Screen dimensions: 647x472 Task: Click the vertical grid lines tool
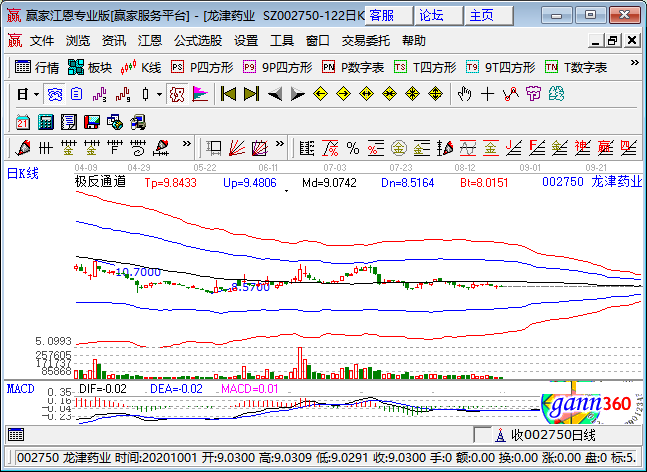click(x=46, y=148)
